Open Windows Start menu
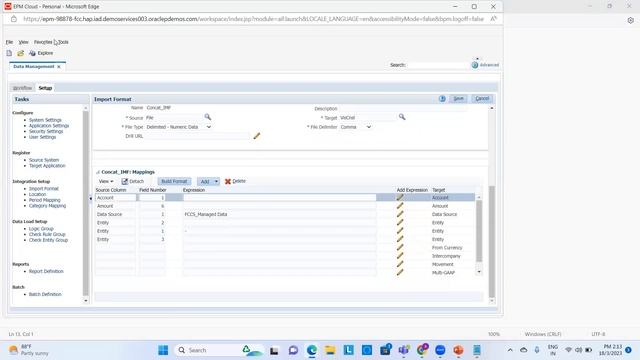The width and height of the screenshot is (640, 360). click(163, 350)
